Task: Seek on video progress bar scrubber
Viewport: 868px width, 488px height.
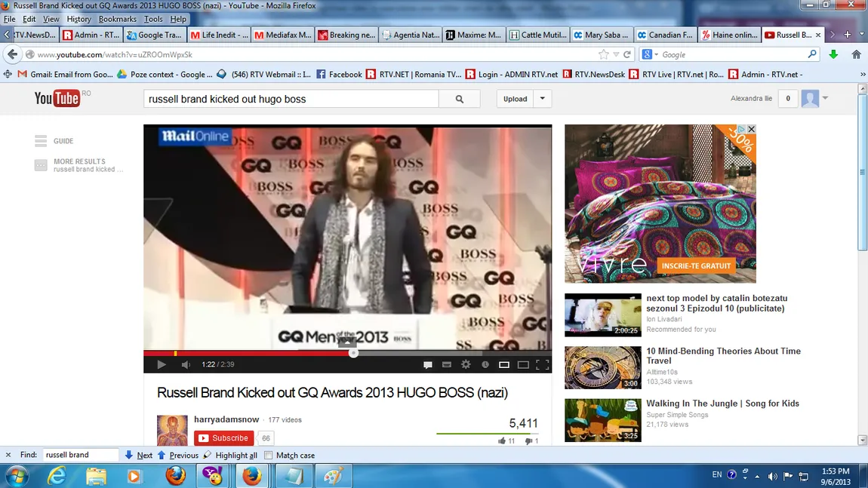Action: click(353, 353)
